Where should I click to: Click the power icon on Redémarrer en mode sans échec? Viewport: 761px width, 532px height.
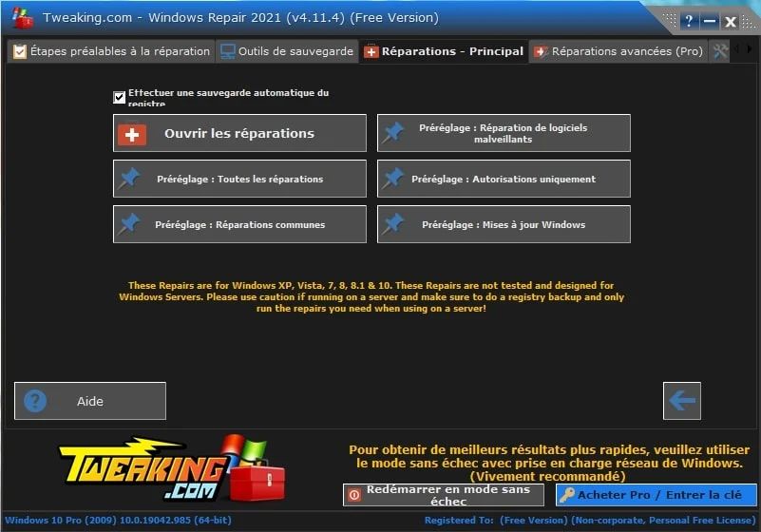[x=353, y=495]
